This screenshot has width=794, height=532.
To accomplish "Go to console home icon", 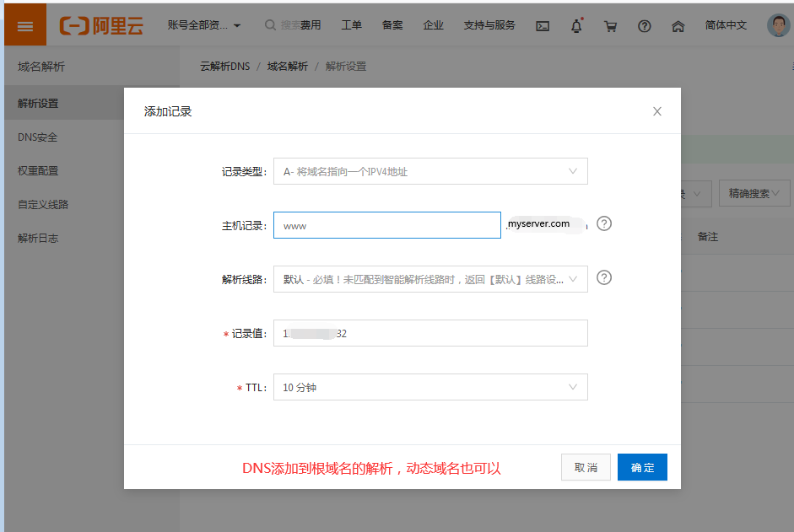I will click(x=678, y=26).
